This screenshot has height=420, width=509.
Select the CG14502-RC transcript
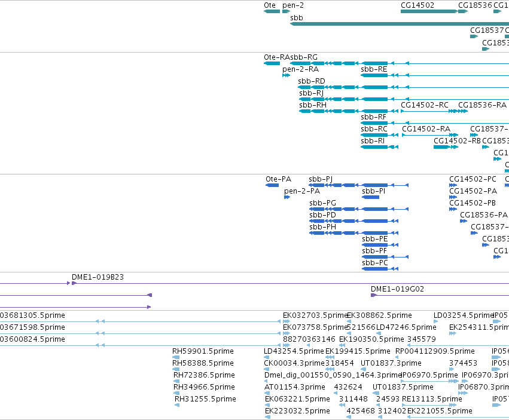coord(429,111)
